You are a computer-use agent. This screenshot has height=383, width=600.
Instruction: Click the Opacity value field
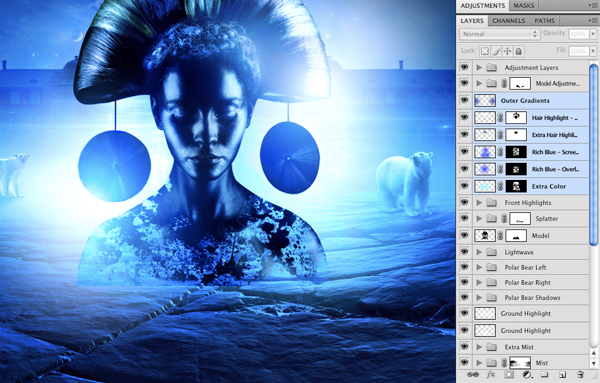coord(579,34)
